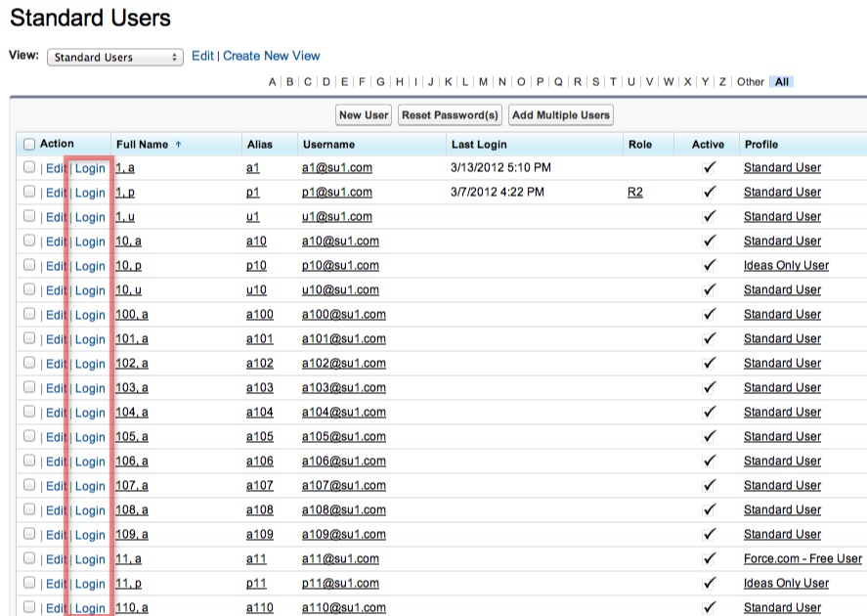The image size is (867, 616).
Task: Toggle the select-all checkbox in Action header
Action: click(29, 145)
